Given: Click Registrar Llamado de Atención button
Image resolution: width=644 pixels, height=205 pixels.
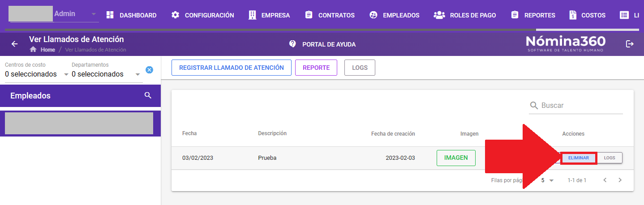Looking at the screenshot, I should [232, 68].
